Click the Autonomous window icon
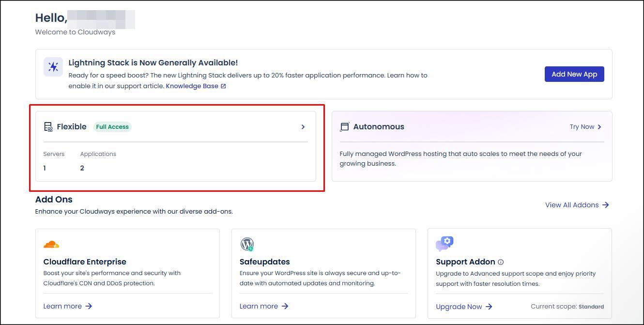 [344, 127]
